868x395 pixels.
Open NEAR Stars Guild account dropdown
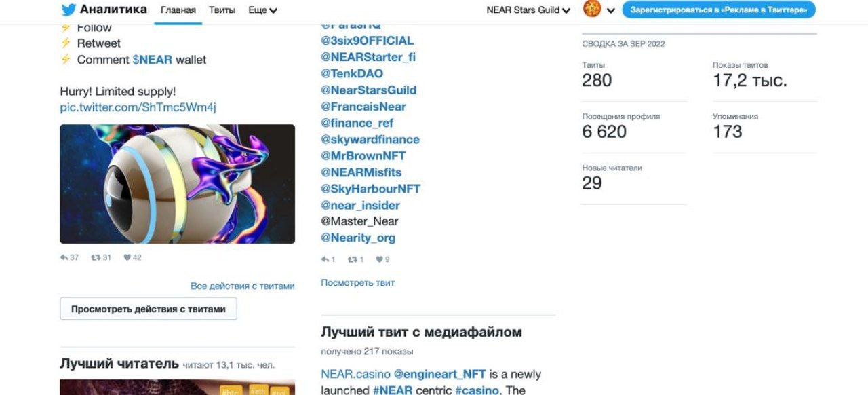tap(528, 10)
